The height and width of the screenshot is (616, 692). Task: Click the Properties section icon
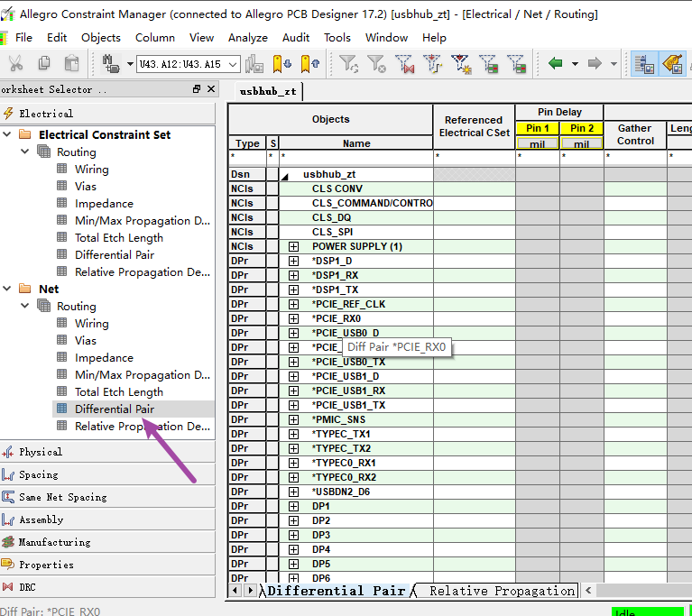tap(8, 564)
